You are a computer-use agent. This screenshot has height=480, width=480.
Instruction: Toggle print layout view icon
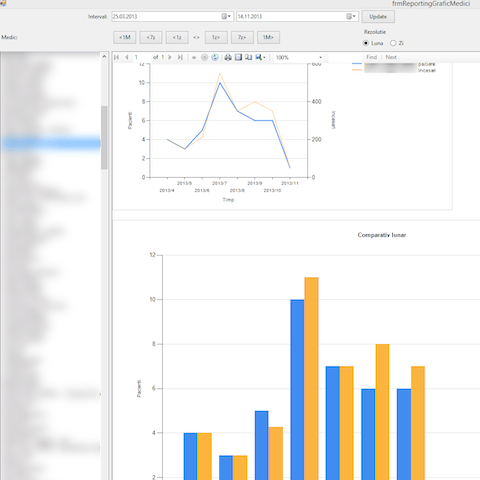point(238,57)
